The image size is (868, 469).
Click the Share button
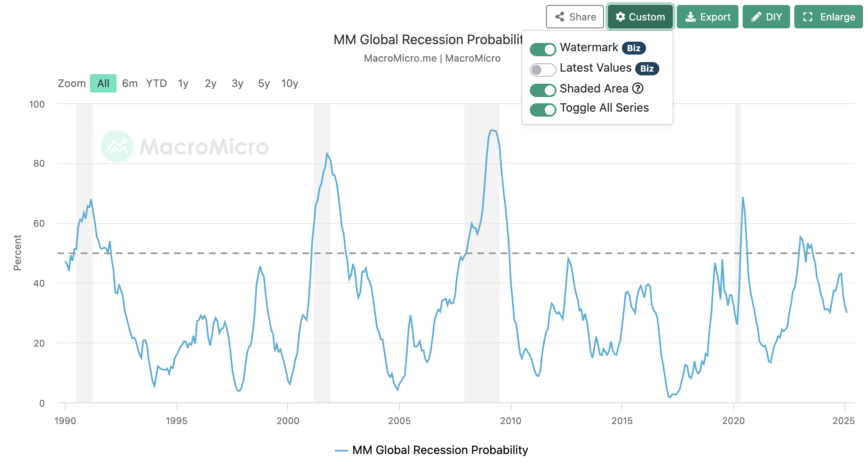pos(575,17)
